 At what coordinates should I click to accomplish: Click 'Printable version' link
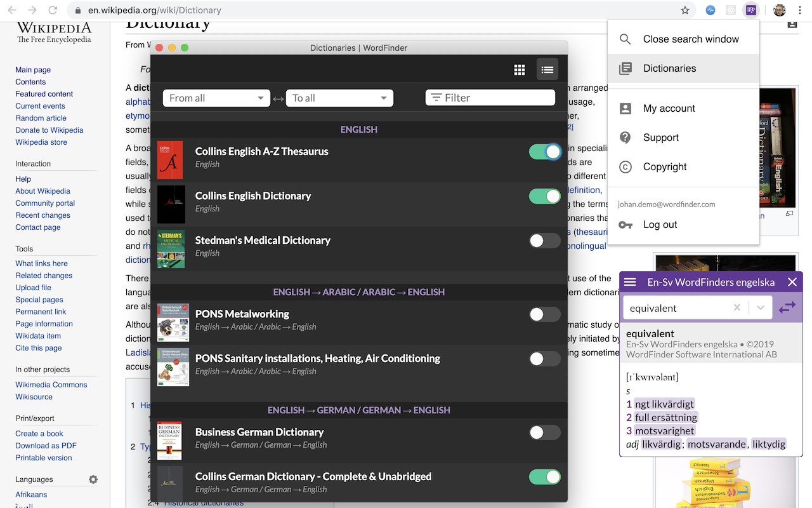tap(44, 458)
